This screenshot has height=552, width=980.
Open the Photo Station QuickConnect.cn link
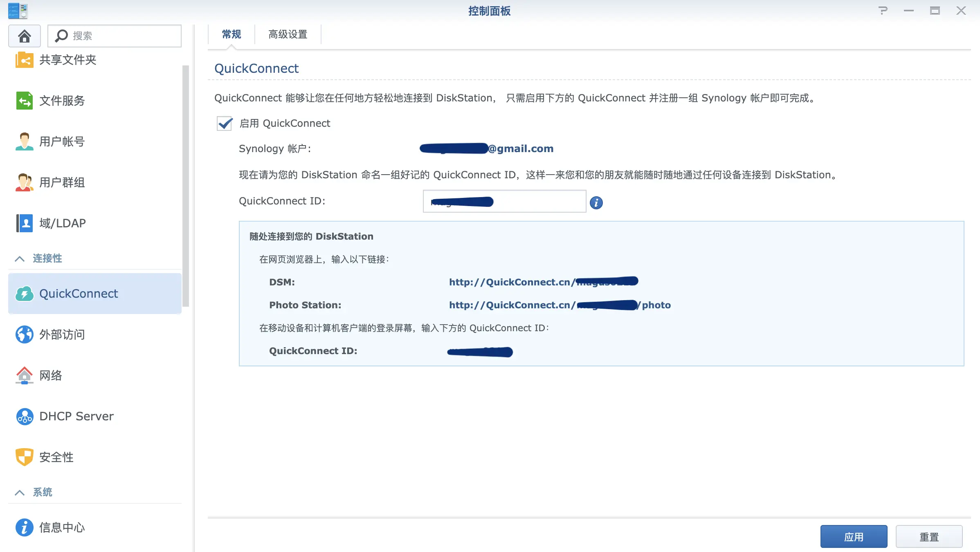[x=560, y=305]
